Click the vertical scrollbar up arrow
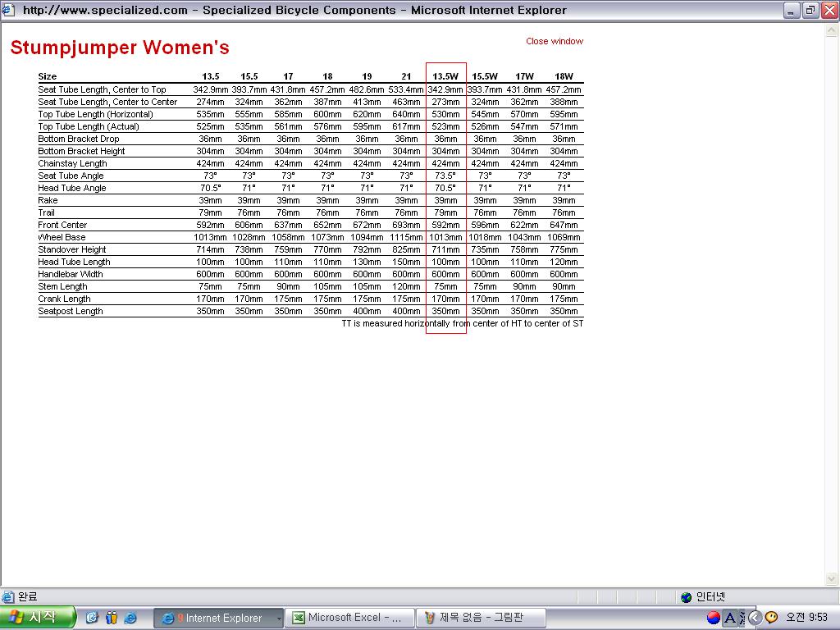This screenshot has width=840, height=630. [x=832, y=30]
